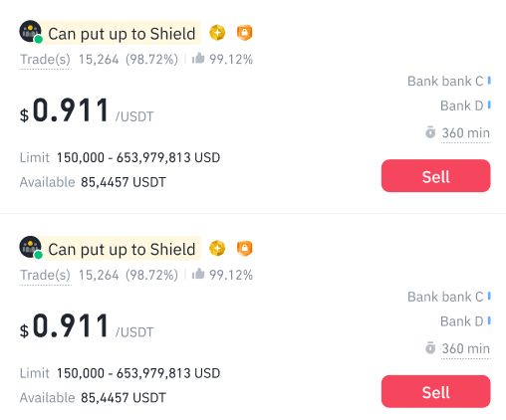Click Trade(s) label in second listing
The width and height of the screenshot is (506, 420).
coord(45,276)
